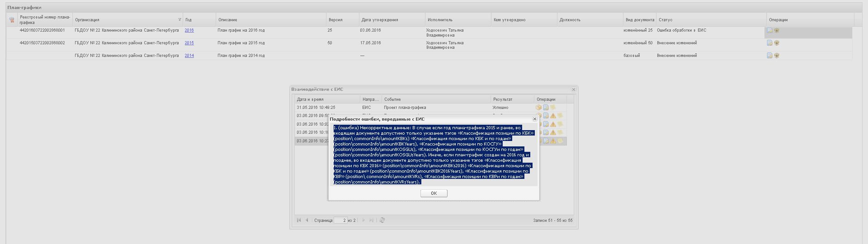Click yellow note icon in 03.06.2016 09:5x row
This screenshot has width=868, height=244.
coord(560,116)
